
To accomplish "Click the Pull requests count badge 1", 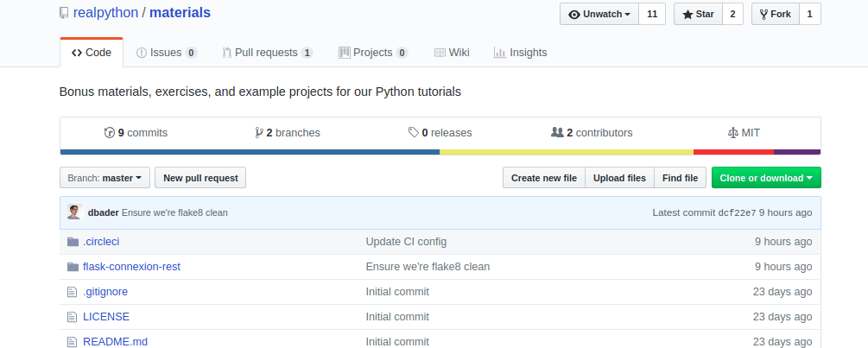I will (x=307, y=53).
